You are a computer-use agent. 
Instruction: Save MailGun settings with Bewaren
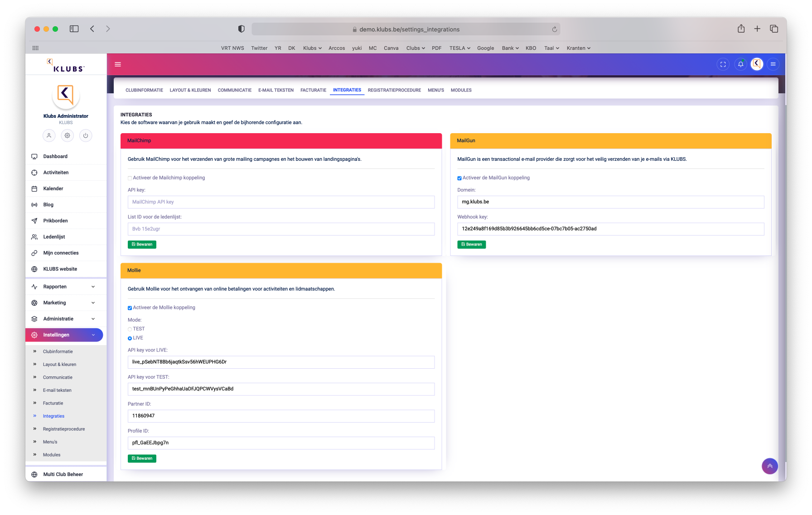click(472, 245)
